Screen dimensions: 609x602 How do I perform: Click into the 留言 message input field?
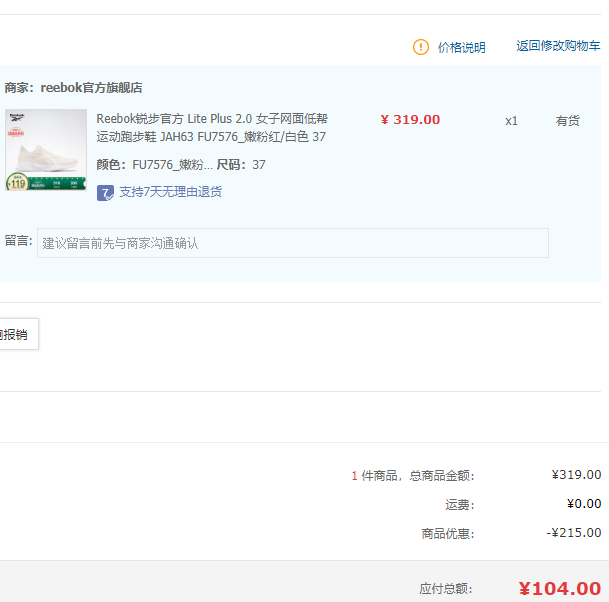point(293,243)
